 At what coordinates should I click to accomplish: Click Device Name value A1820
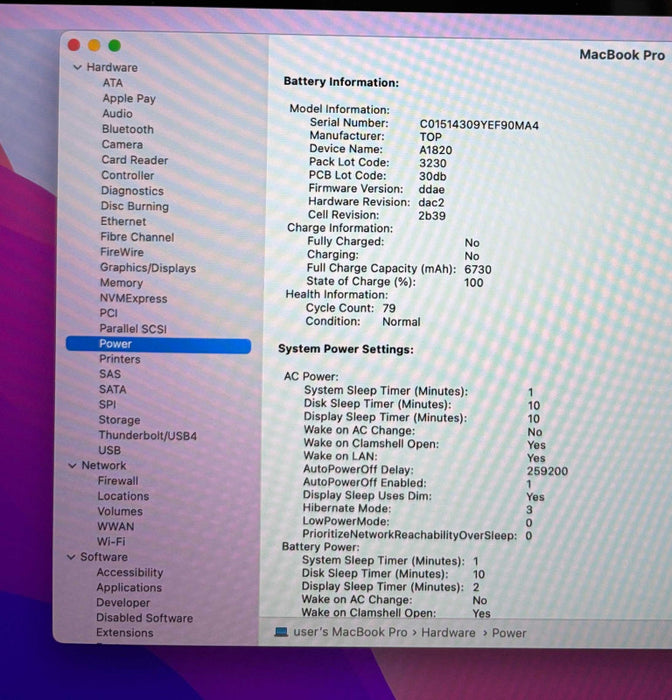tap(436, 150)
